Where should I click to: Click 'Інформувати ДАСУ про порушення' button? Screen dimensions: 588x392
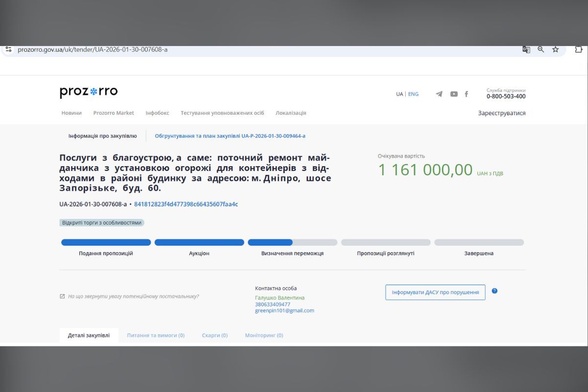(x=435, y=292)
